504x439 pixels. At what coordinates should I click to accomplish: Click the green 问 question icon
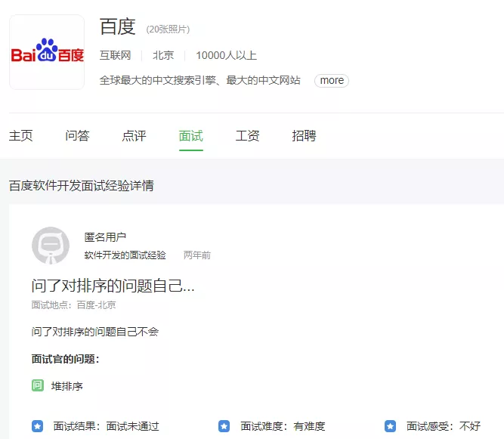(38, 385)
